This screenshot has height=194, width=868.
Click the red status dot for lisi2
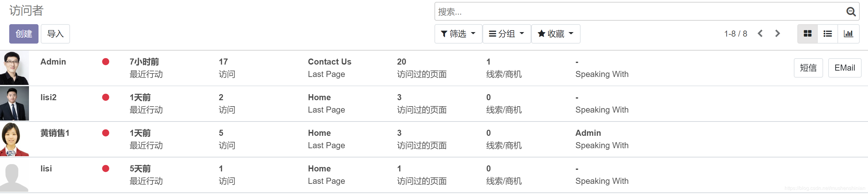(x=105, y=97)
